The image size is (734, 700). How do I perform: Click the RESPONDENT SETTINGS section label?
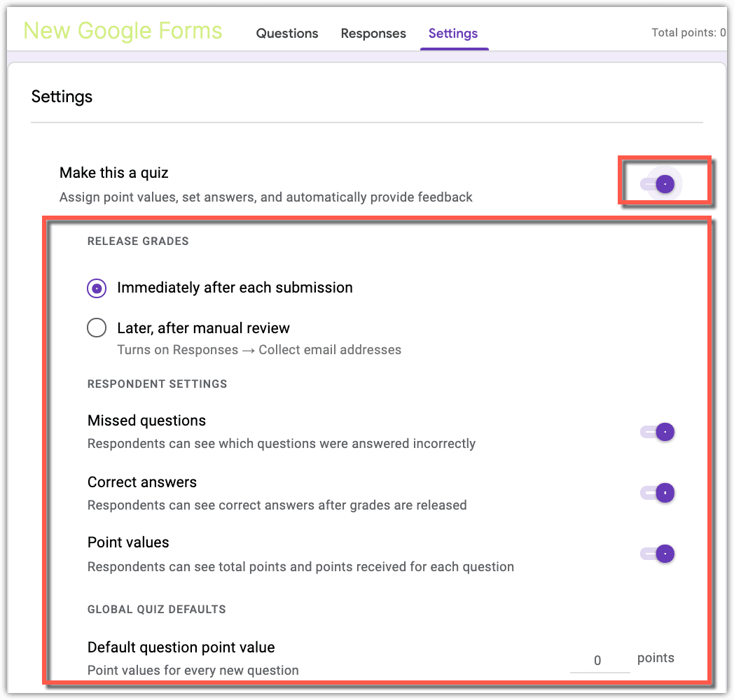158,384
